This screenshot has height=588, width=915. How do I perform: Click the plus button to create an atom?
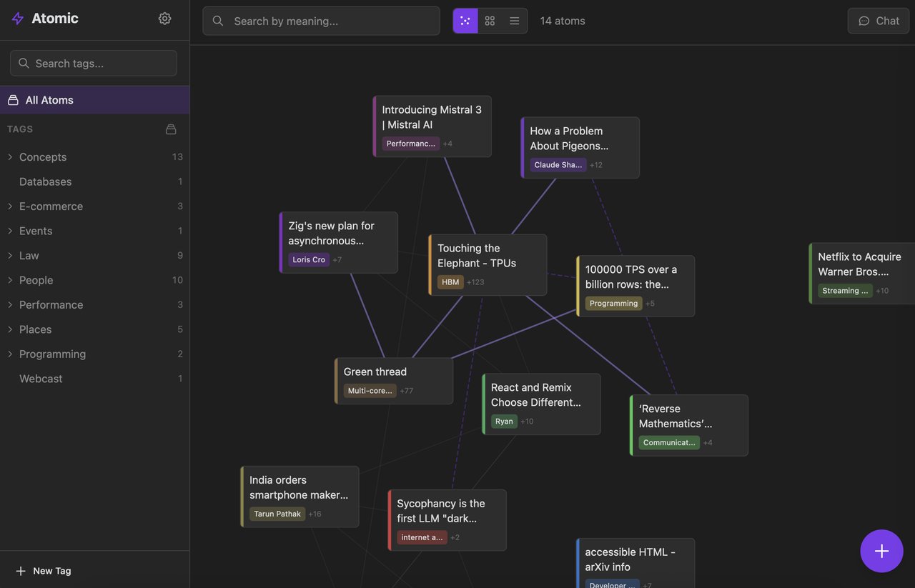tap(881, 551)
